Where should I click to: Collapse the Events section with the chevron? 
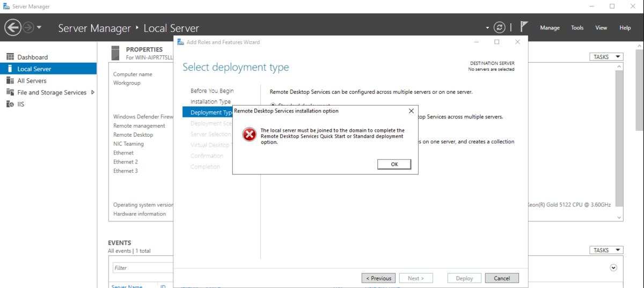(613, 268)
